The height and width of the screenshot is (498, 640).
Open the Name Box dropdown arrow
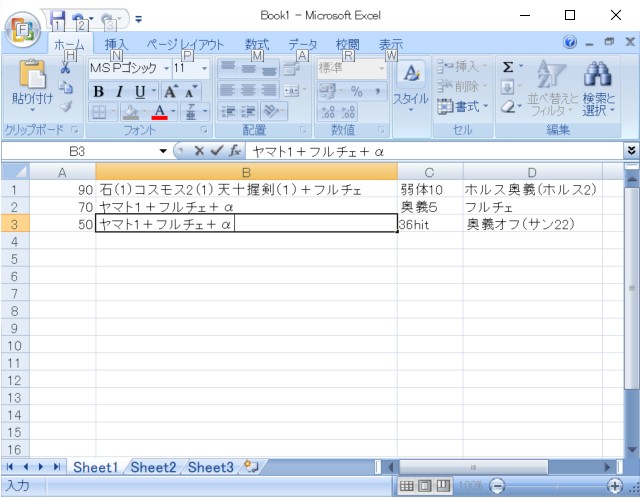click(164, 151)
